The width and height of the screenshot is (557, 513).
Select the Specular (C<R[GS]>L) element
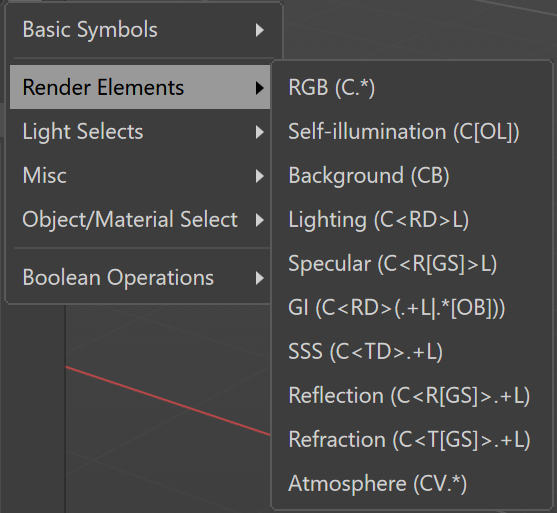tap(412, 264)
